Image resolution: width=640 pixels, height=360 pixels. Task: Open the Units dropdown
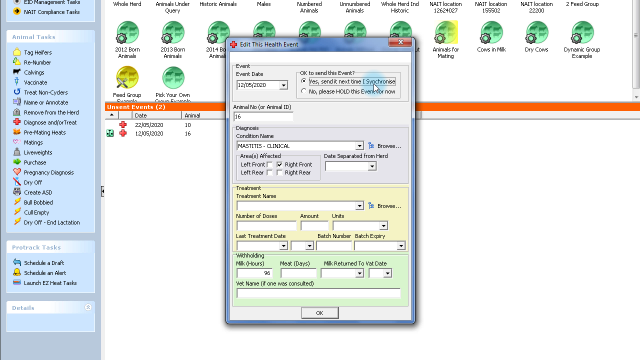click(x=383, y=226)
